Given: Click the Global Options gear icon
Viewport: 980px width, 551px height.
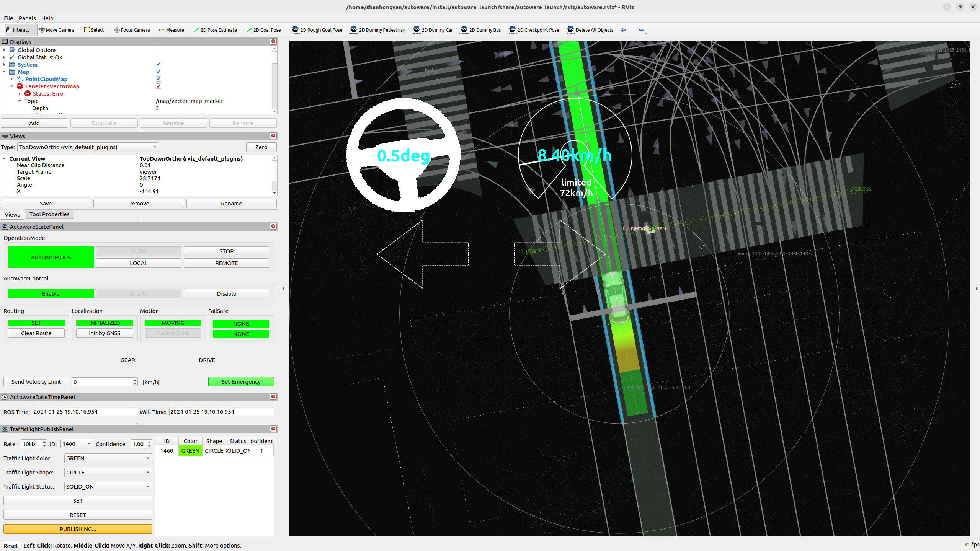Looking at the screenshot, I should coord(12,50).
